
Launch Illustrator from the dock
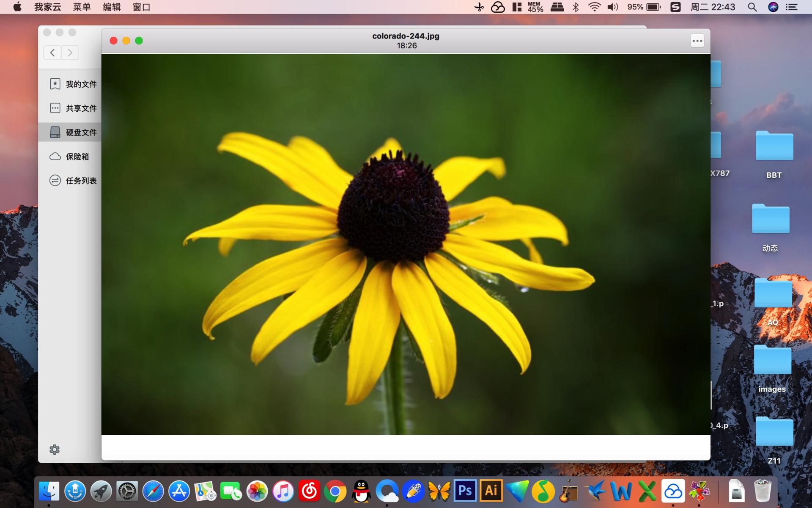tap(491, 491)
